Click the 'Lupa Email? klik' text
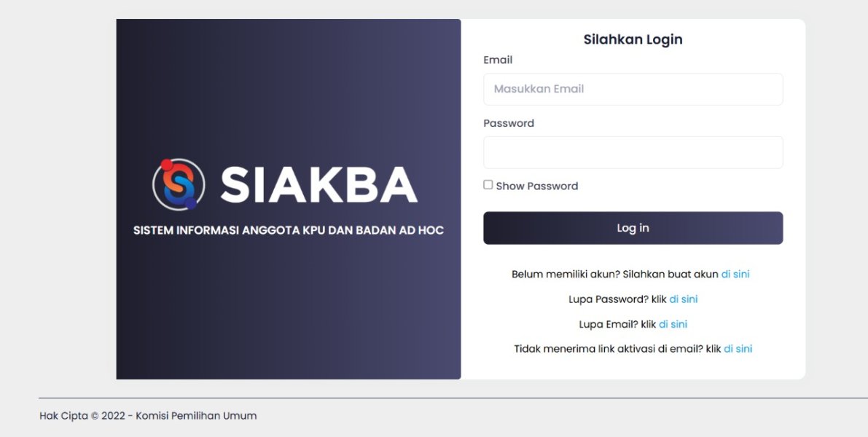Viewport: 868px width, 437px height. coord(617,324)
